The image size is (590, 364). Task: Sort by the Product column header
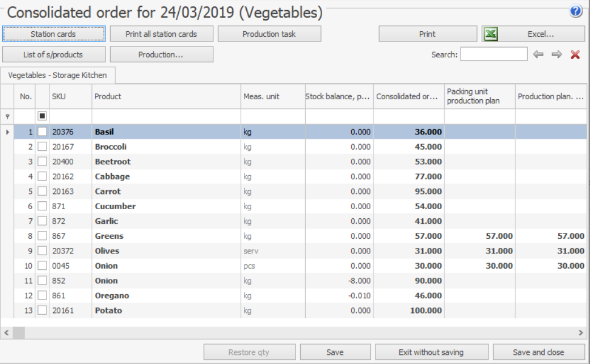[x=166, y=96]
